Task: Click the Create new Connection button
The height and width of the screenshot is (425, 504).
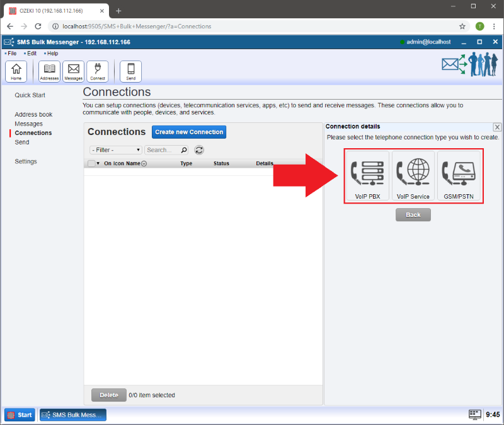Action: tap(189, 132)
